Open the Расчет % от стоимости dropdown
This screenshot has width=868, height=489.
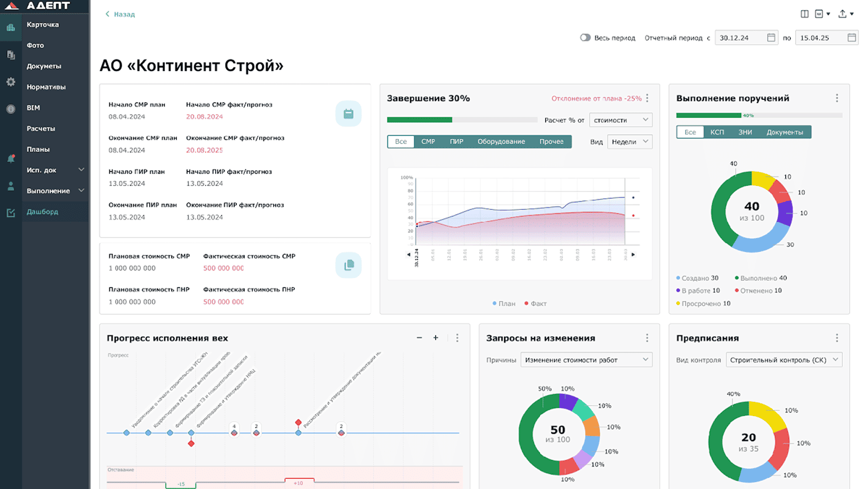point(620,120)
